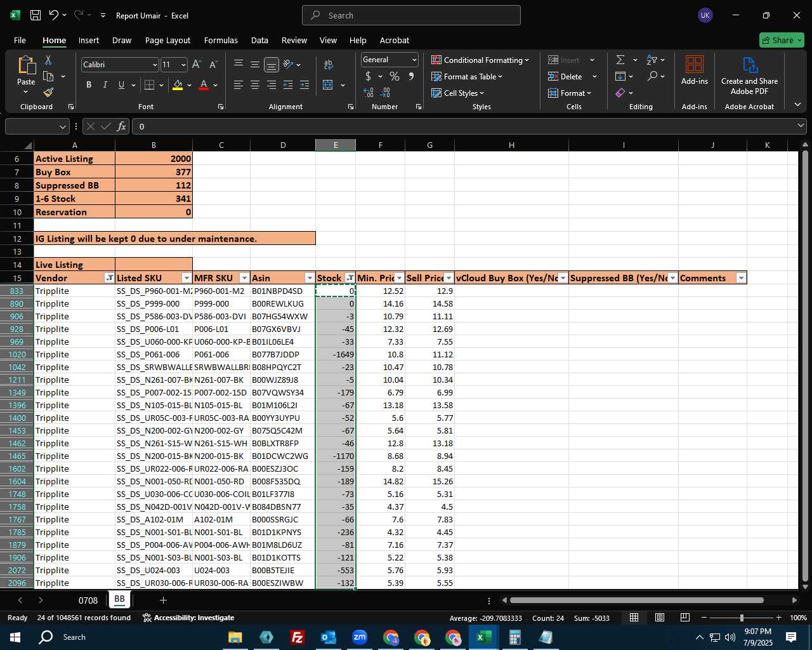Open the font name Calibri dropdown
The image size is (812, 650).
tap(155, 65)
